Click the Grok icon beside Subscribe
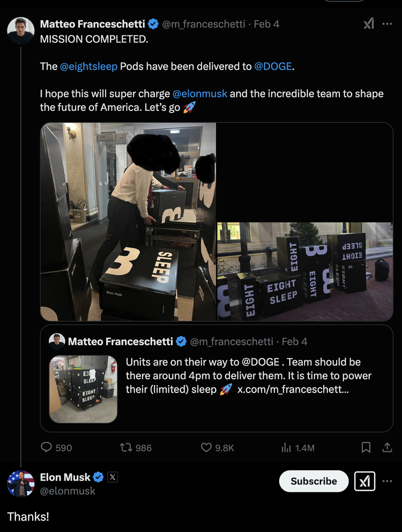 tap(364, 481)
